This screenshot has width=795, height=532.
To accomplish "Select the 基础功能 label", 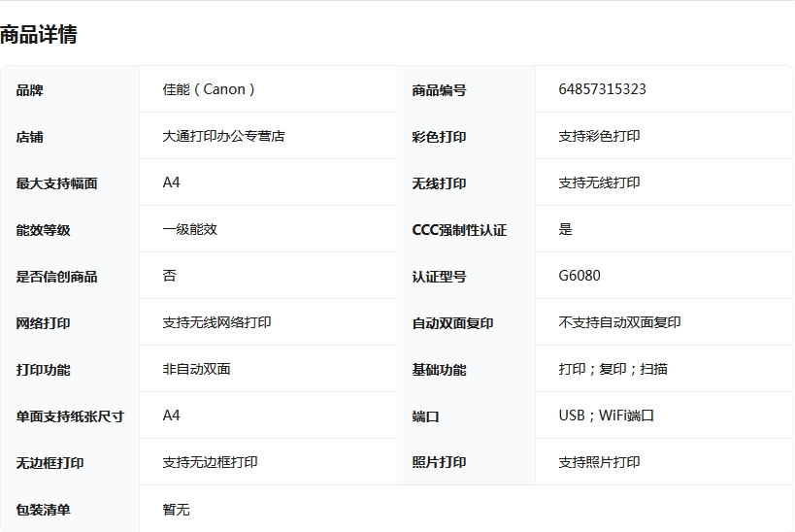I will 439,370.
